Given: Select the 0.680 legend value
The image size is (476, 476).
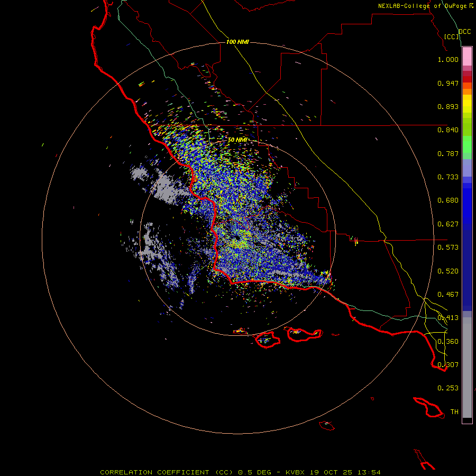Looking at the screenshot, I should (x=448, y=200).
